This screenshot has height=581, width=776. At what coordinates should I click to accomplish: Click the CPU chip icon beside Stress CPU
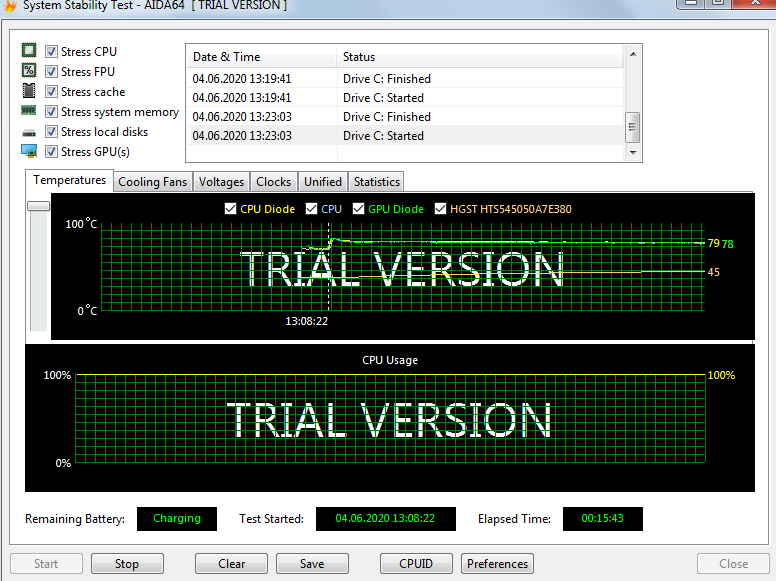[29, 50]
